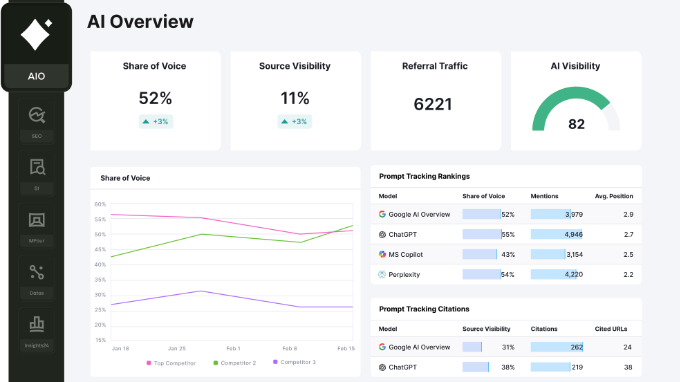Screen dimensions: 680x382
Task: Click the Share of Voice chart title
Action: click(125, 178)
